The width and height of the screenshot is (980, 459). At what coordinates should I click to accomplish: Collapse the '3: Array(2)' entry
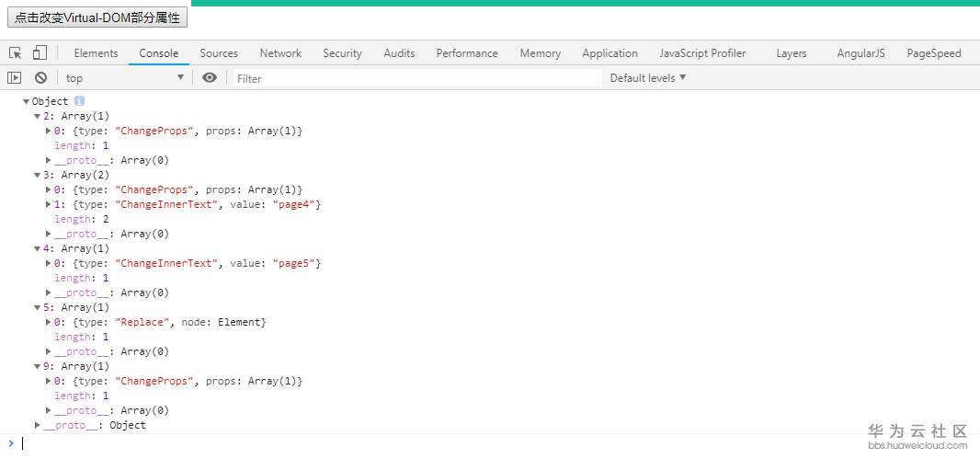pyautogui.click(x=38, y=175)
